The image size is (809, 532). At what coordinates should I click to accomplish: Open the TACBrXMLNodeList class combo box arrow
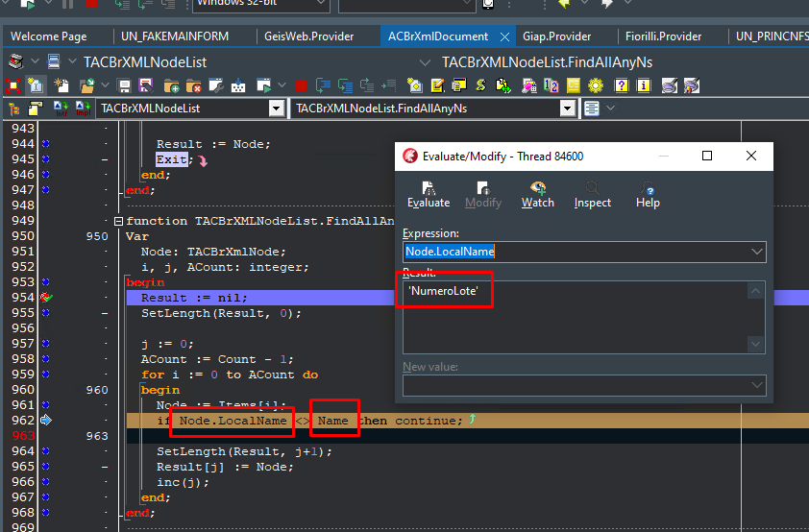coord(277,109)
